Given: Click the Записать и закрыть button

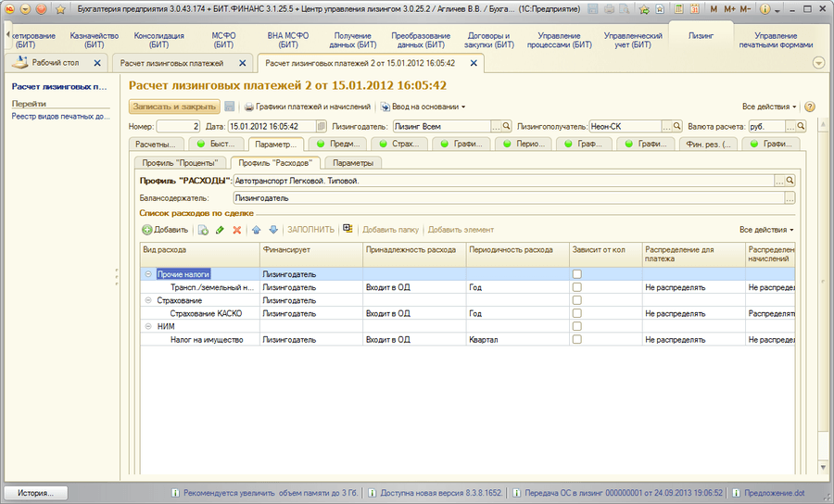Looking at the screenshot, I should (x=174, y=107).
